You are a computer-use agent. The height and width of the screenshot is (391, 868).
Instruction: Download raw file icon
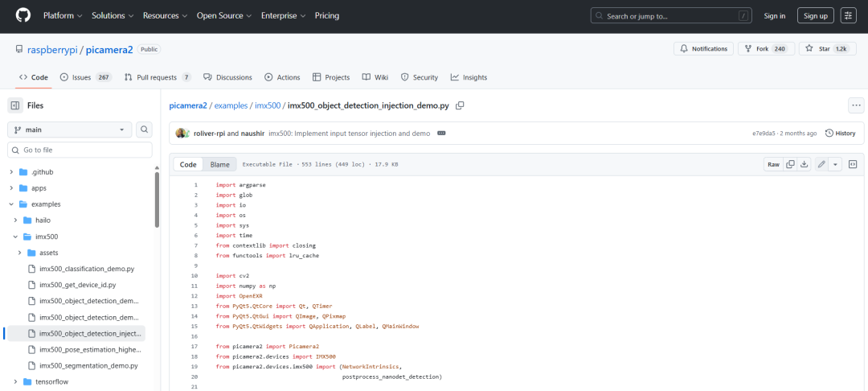[x=805, y=164]
